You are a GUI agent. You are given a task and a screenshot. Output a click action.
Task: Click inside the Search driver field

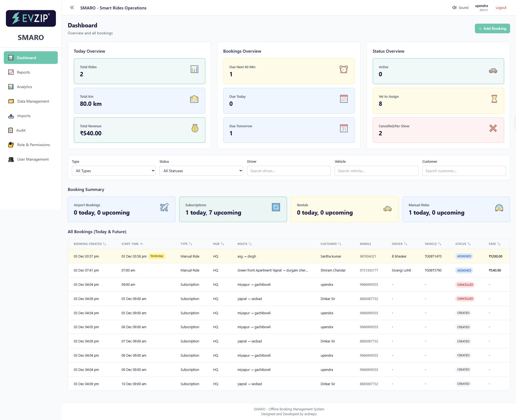click(x=289, y=171)
